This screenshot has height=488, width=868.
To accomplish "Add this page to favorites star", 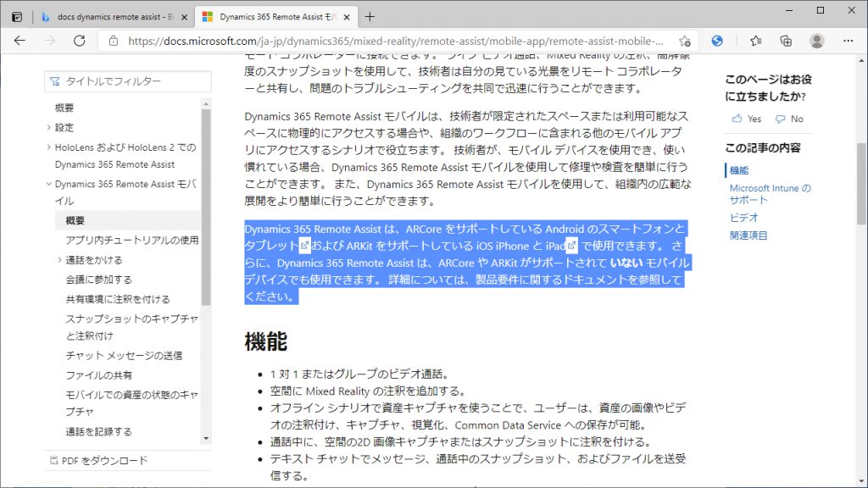I will click(x=685, y=41).
